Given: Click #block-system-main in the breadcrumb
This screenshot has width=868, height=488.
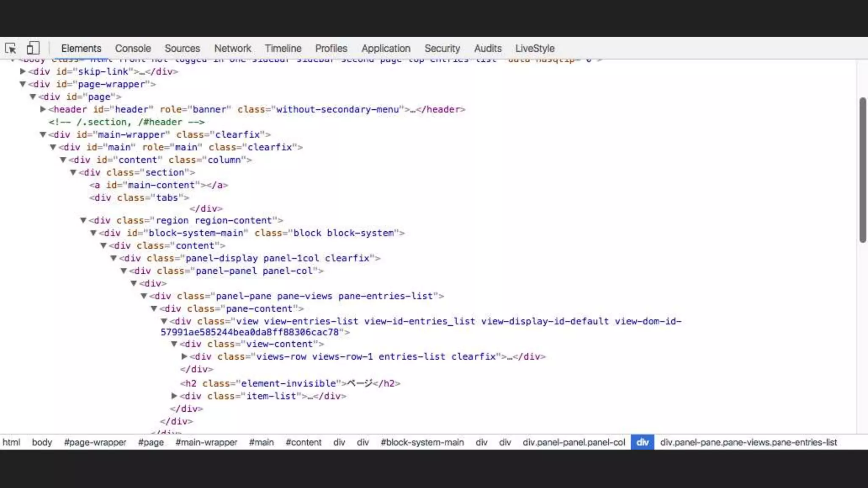Looking at the screenshot, I should 422,442.
